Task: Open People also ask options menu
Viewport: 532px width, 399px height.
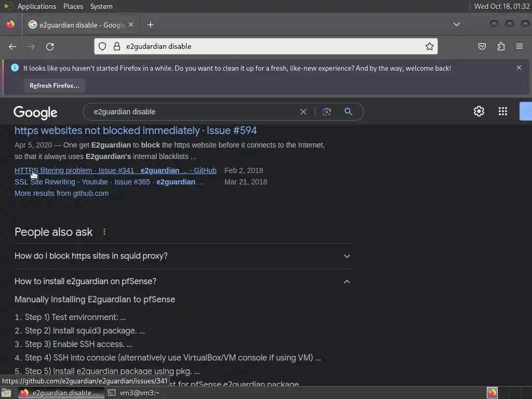Action: point(104,232)
